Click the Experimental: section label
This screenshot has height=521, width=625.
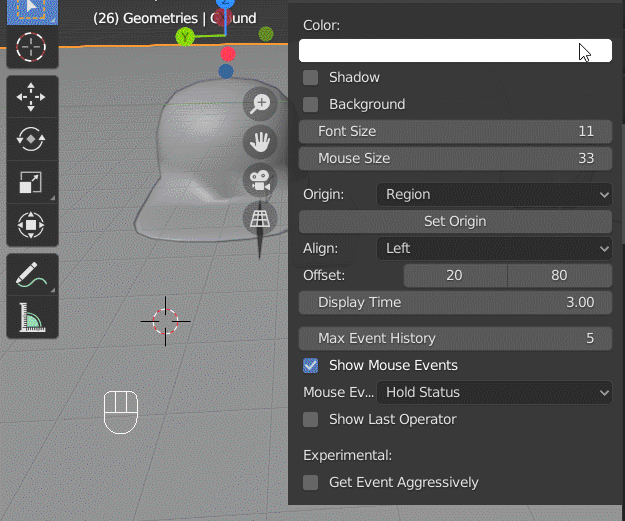pos(348,455)
